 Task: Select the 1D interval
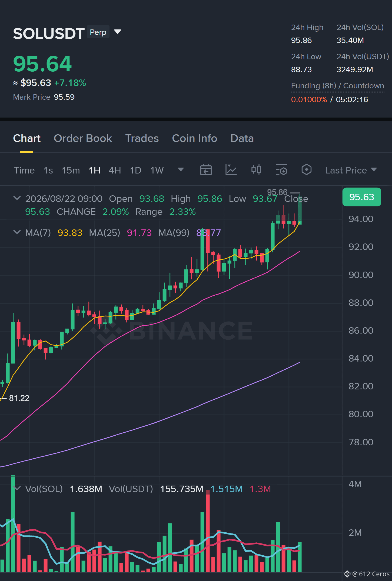click(135, 170)
